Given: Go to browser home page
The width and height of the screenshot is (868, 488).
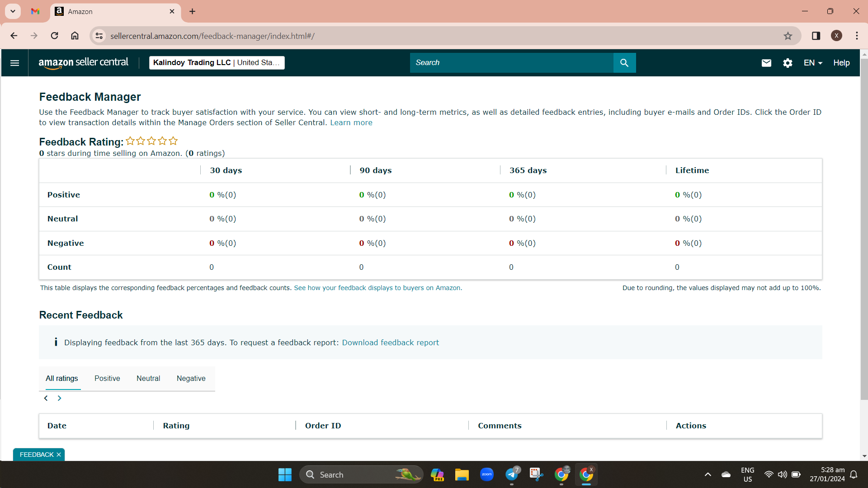Looking at the screenshot, I should [x=75, y=36].
